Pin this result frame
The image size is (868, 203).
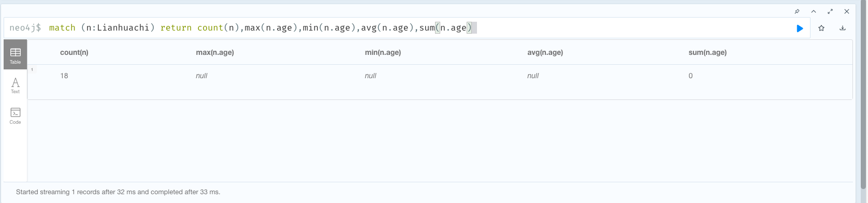pyautogui.click(x=797, y=11)
